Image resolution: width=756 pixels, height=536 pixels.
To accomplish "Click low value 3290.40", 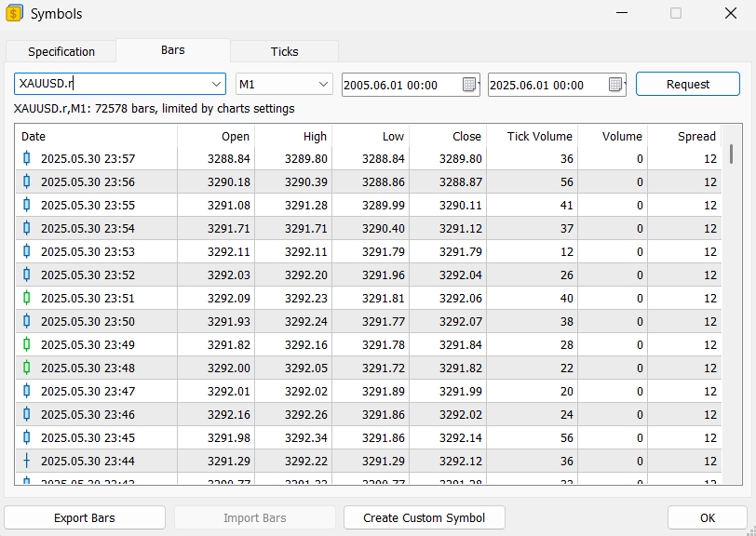I will (x=384, y=228).
